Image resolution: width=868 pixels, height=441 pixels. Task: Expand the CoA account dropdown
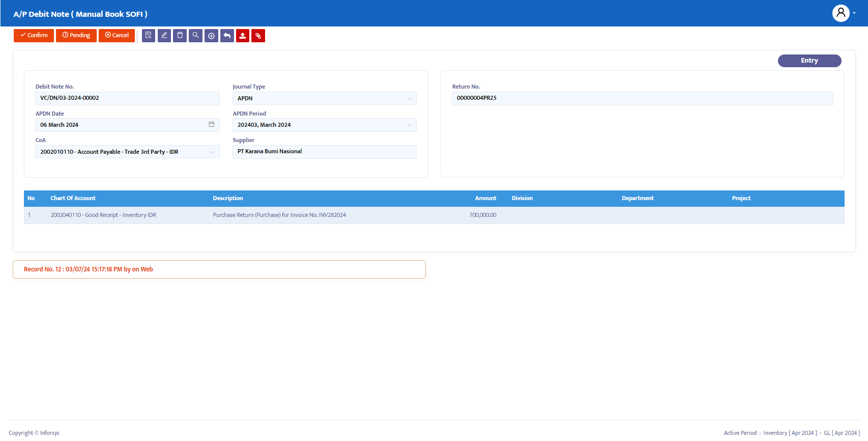[127, 152]
